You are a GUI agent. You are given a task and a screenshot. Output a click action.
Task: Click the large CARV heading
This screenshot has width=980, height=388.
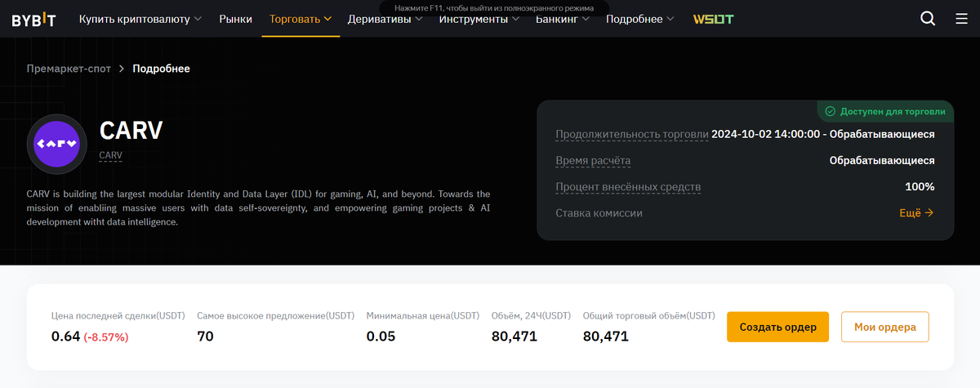131,131
